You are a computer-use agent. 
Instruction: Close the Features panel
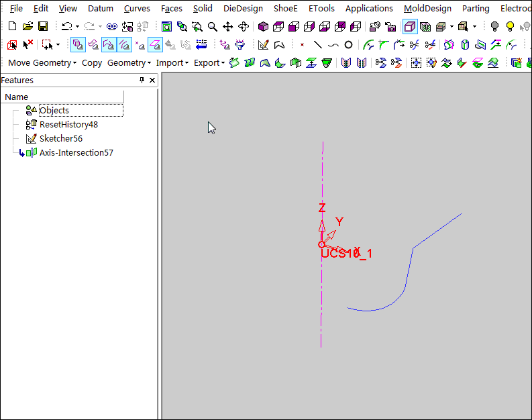152,80
